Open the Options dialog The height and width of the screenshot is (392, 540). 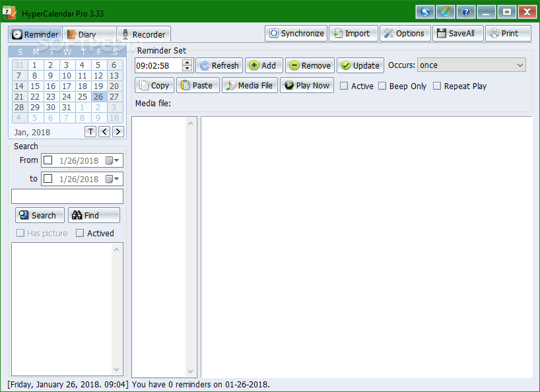point(405,34)
